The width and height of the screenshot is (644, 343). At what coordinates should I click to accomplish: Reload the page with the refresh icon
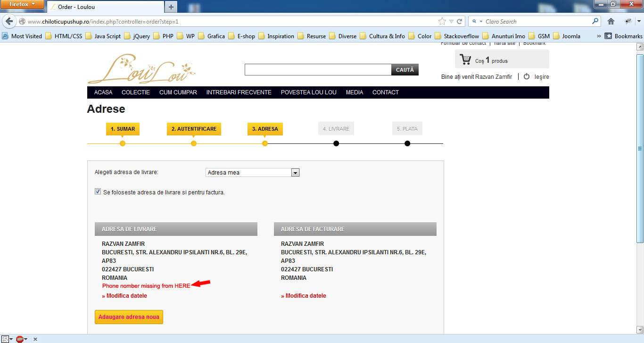point(459,21)
